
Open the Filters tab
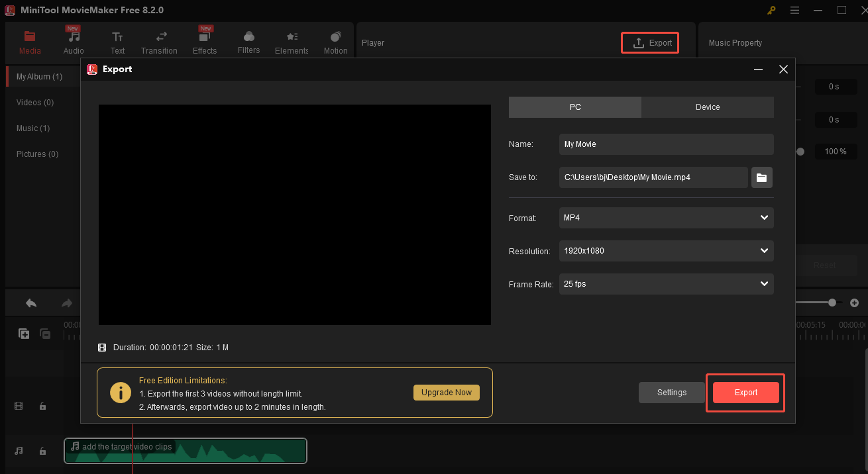coord(248,42)
